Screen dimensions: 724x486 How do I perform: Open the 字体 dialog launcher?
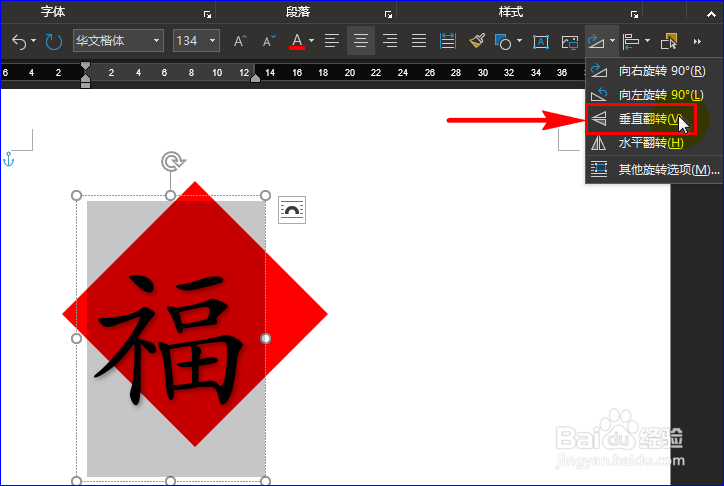pos(207,14)
